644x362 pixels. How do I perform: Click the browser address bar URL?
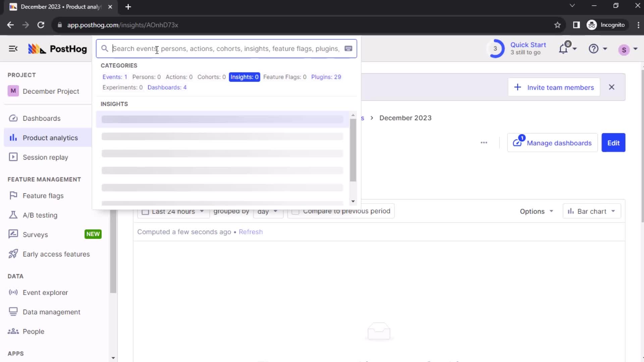point(122,25)
